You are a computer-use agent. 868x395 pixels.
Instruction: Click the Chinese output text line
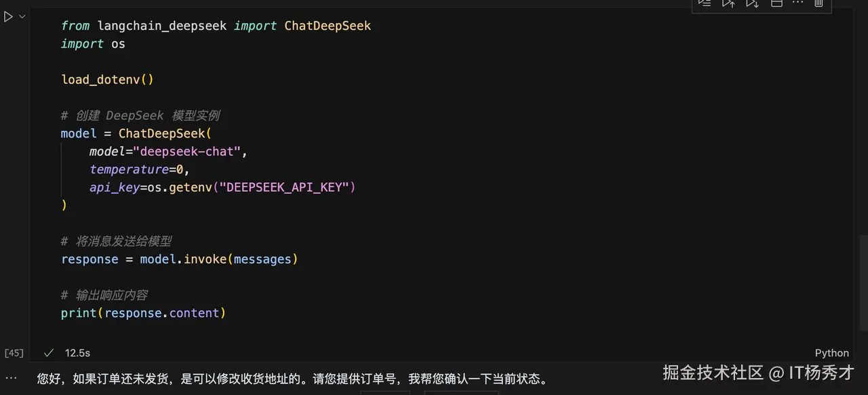coord(292,379)
